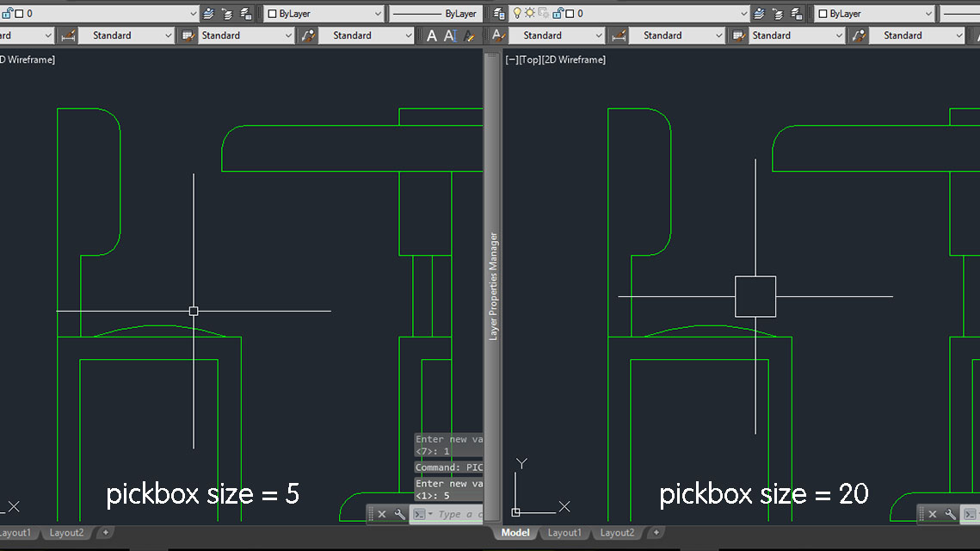This screenshot has width=980, height=551.
Task: Open [2D Wireframe] visual style menu in right window
Action: (574, 59)
